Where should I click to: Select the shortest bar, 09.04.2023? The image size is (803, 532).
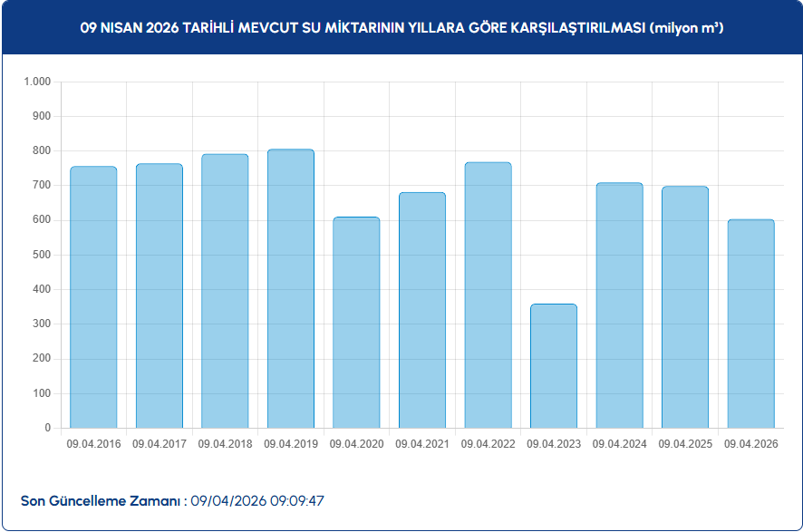pyautogui.click(x=554, y=366)
